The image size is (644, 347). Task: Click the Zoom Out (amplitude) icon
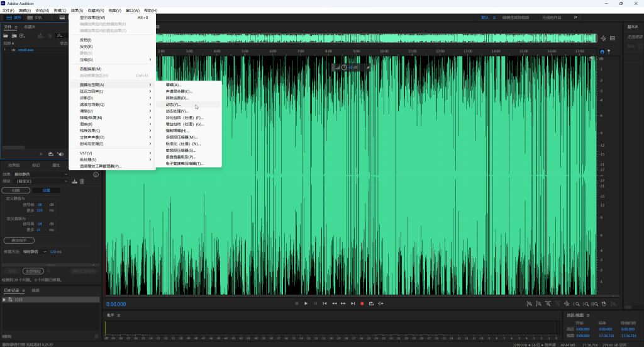(x=539, y=304)
